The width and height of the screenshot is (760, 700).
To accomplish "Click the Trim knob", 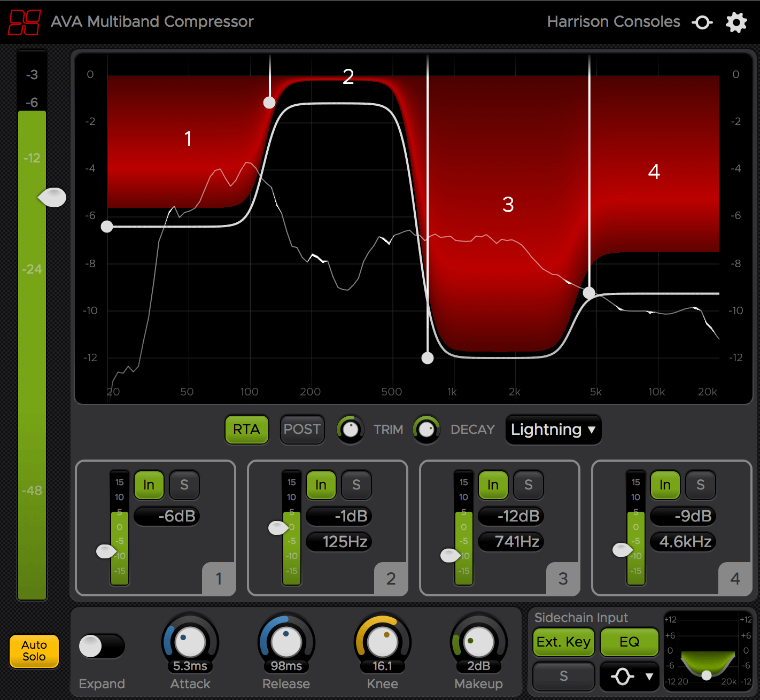I will click(x=350, y=429).
